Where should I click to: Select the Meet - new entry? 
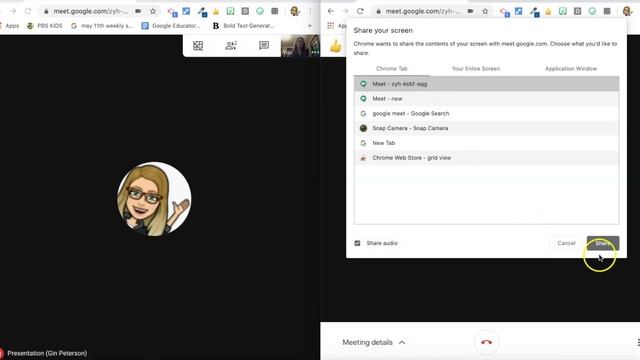click(486, 98)
